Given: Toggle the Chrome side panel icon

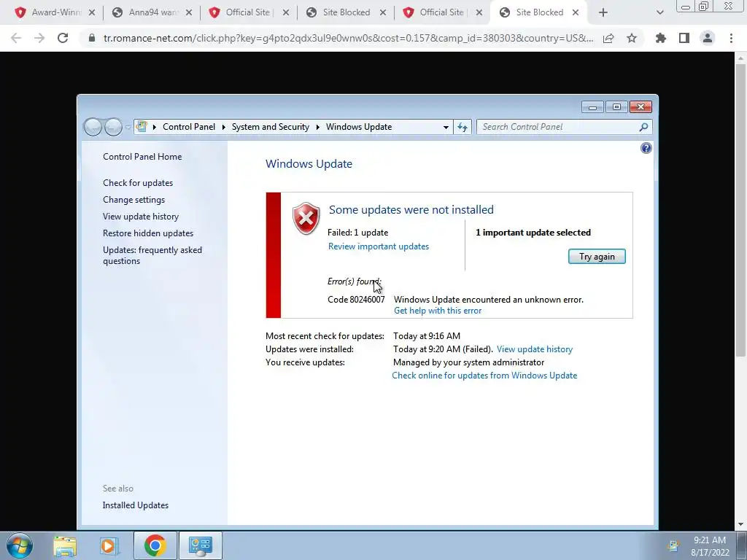Looking at the screenshot, I should pos(684,38).
